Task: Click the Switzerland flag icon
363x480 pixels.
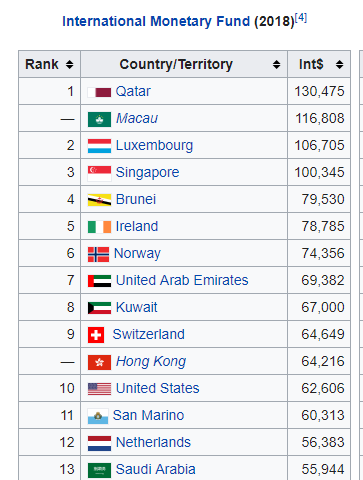Action: coord(96,335)
